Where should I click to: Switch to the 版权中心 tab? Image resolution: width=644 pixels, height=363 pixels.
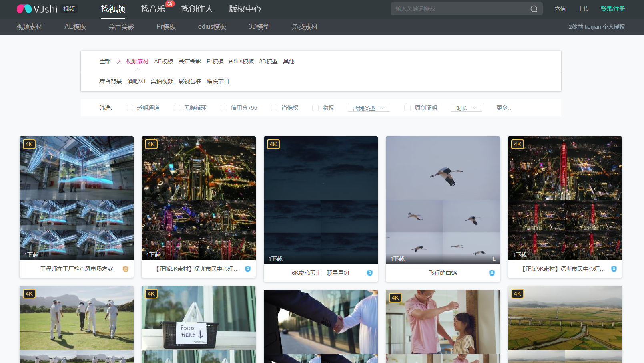245,9
